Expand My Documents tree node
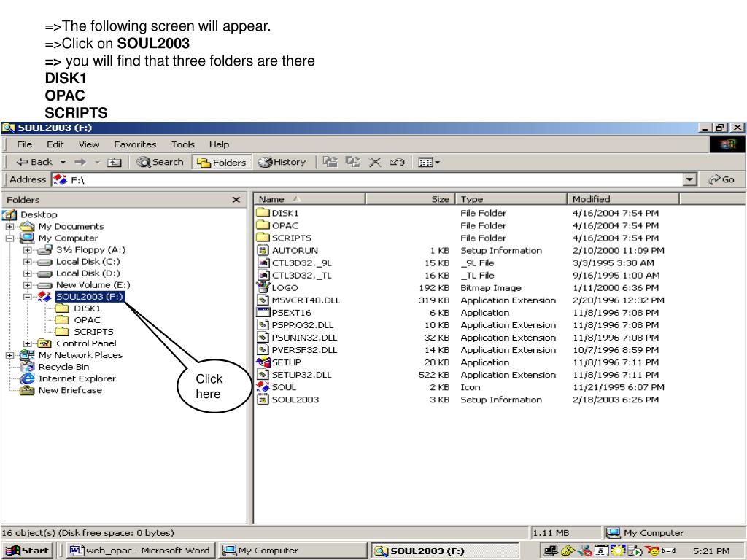 9,227
